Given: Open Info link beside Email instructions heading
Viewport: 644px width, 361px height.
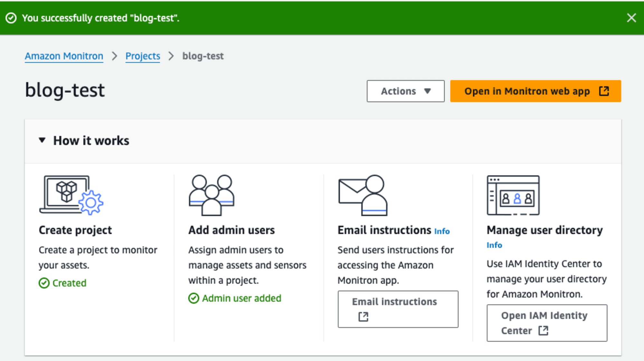Looking at the screenshot, I should click(x=442, y=231).
